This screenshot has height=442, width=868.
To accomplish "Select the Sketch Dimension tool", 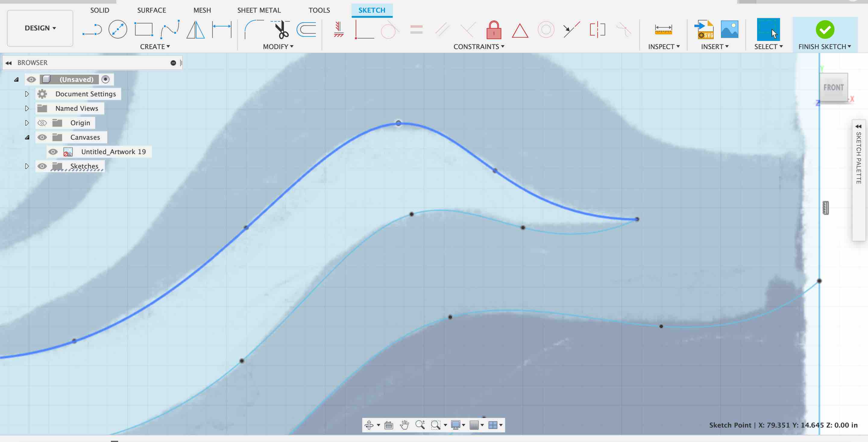I will 222,30.
